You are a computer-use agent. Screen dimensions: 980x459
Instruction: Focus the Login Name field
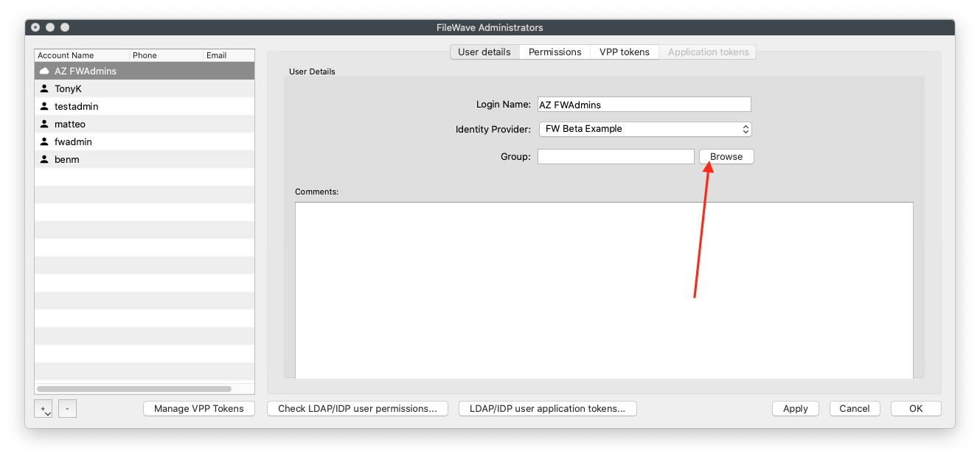(x=644, y=105)
